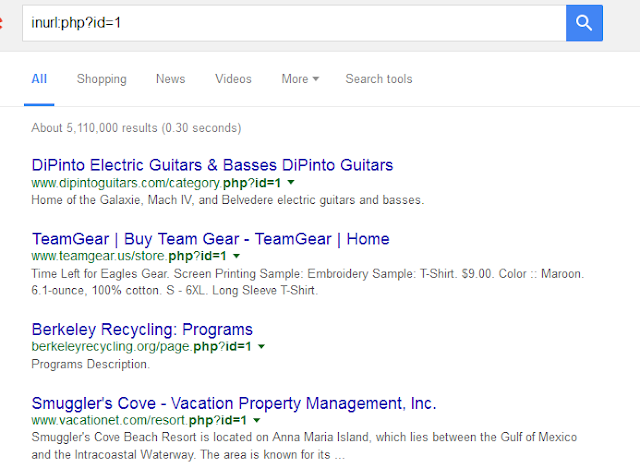This screenshot has width=640, height=468.
Task: Expand dropdown arrow next to vacationet.com URL
Action: coord(255,421)
